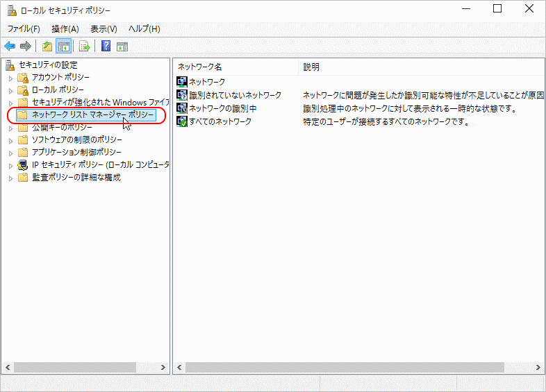The height and width of the screenshot is (392, 546).
Task: Open the 表示(V) menu
Action: point(104,29)
